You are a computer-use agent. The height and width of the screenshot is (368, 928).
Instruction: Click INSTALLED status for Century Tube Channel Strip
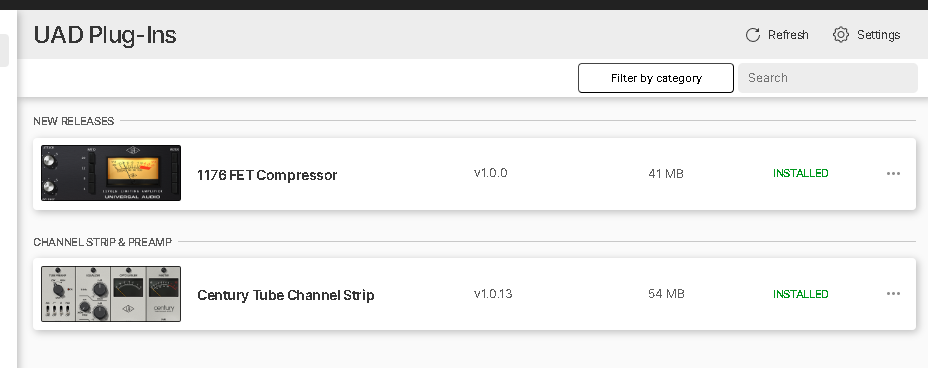[x=800, y=294]
